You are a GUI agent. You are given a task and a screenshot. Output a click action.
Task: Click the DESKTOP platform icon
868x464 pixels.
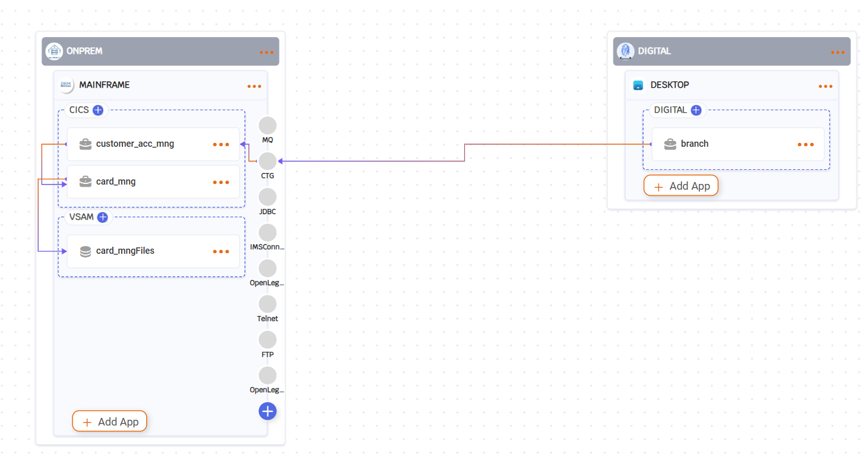pyautogui.click(x=638, y=85)
